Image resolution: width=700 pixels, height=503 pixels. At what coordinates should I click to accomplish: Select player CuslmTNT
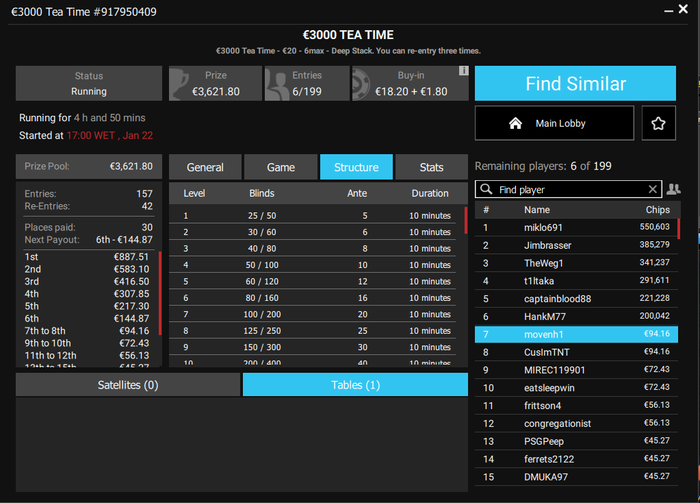pos(576,352)
